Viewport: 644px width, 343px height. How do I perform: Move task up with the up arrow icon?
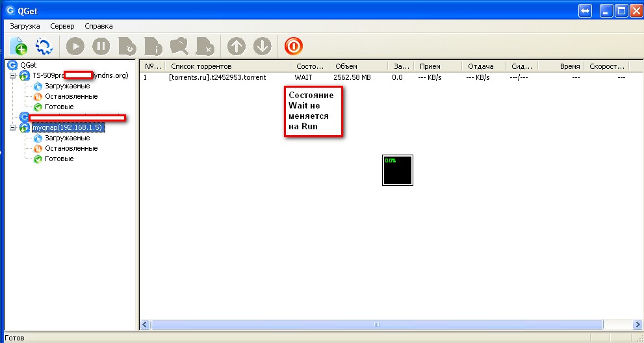237,46
